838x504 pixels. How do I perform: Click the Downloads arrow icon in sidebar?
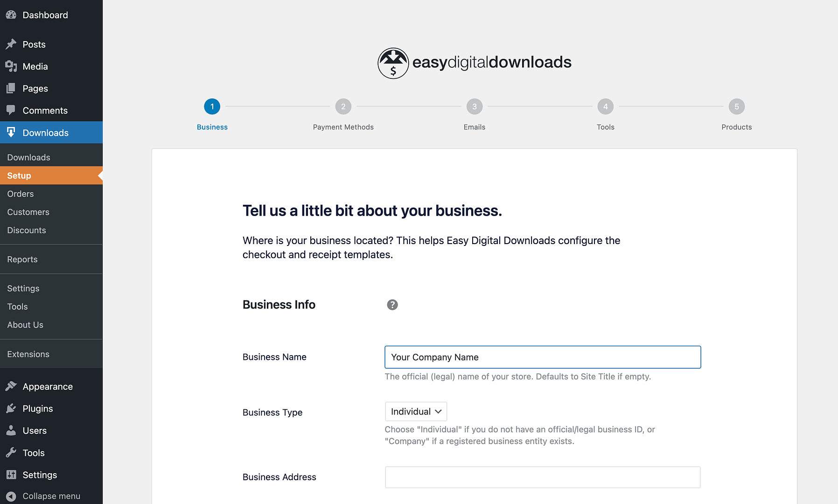[x=11, y=133]
